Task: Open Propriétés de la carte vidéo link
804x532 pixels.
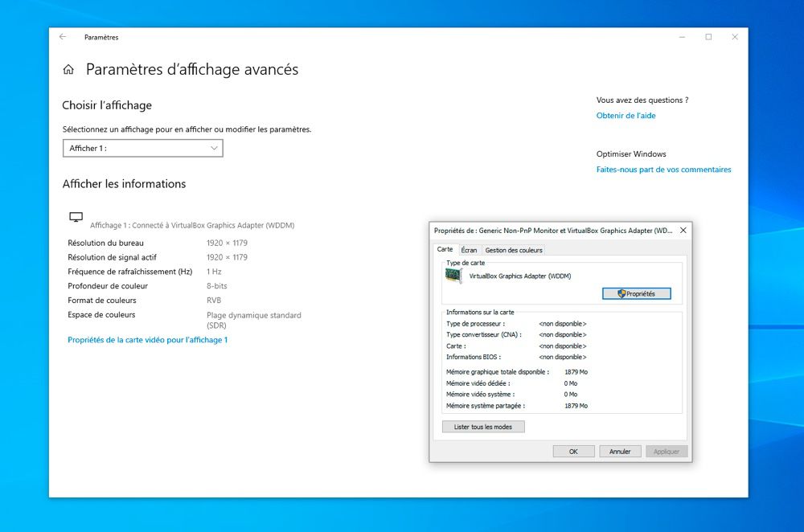Action: [148, 340]
